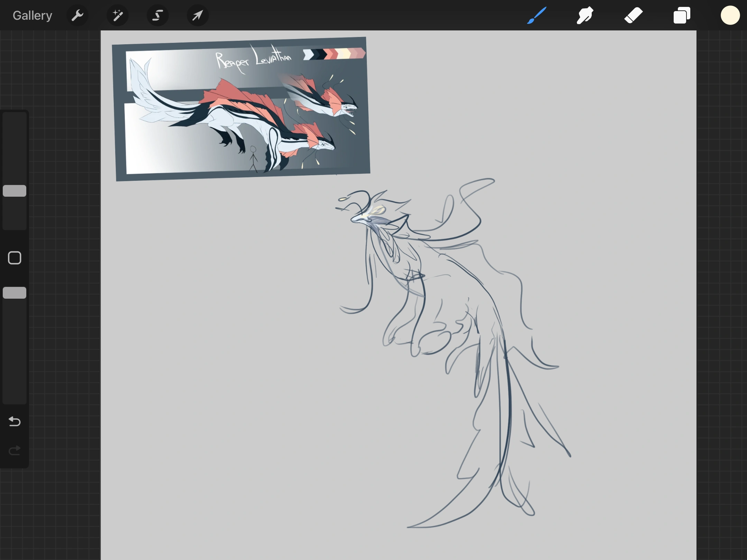Open the modify button on the sidebar
This screenshot has width=747, height=560.
coord(14,258)
